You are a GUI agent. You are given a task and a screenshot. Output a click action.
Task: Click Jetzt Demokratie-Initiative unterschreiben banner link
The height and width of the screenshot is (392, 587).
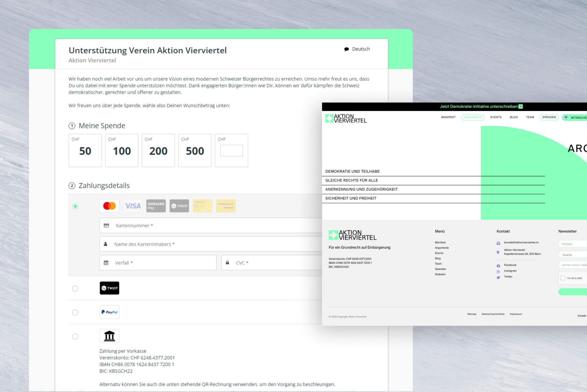point(481,106)
